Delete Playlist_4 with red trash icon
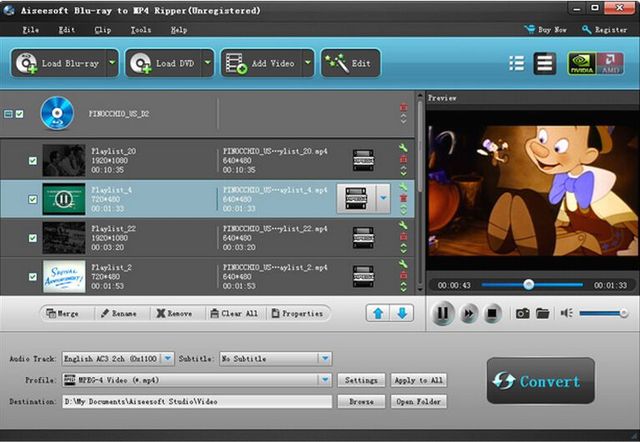The height and width of the screenshot is (442, 640). [x=403, y=198]
